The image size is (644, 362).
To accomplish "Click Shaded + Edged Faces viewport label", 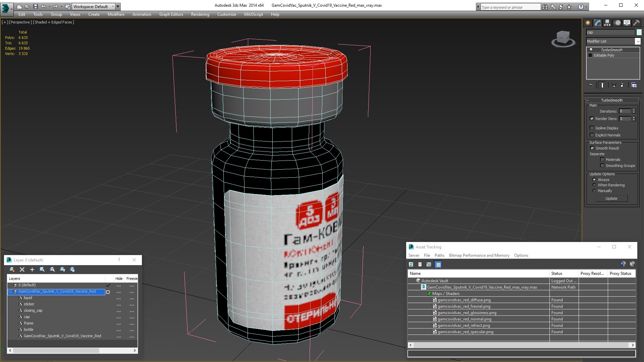I will pos(54,22).
